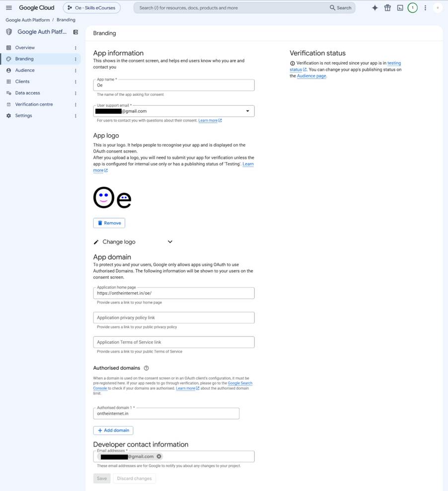Expand the Change logo section
This screenshot has width=448, height=491.
point(170,242)
